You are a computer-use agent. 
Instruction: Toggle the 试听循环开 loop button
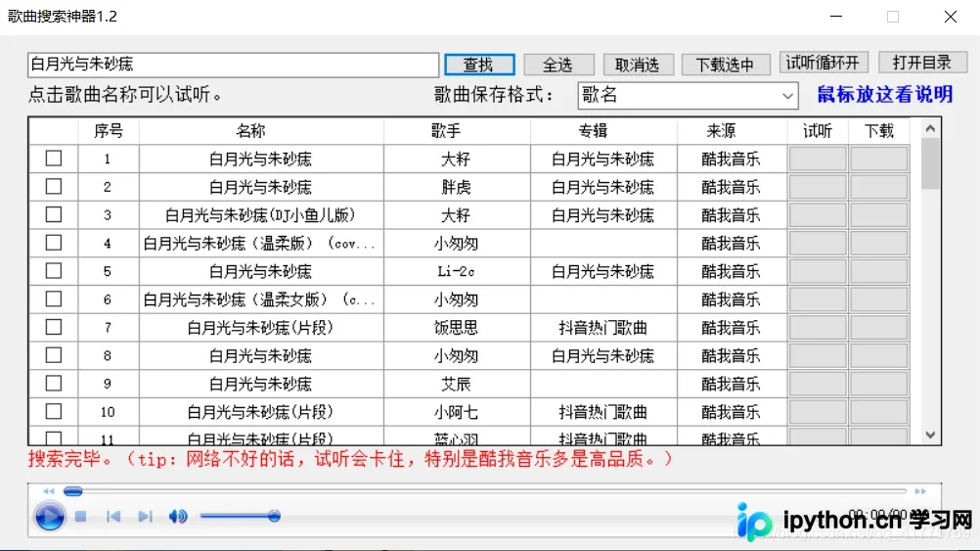(824, 63)
